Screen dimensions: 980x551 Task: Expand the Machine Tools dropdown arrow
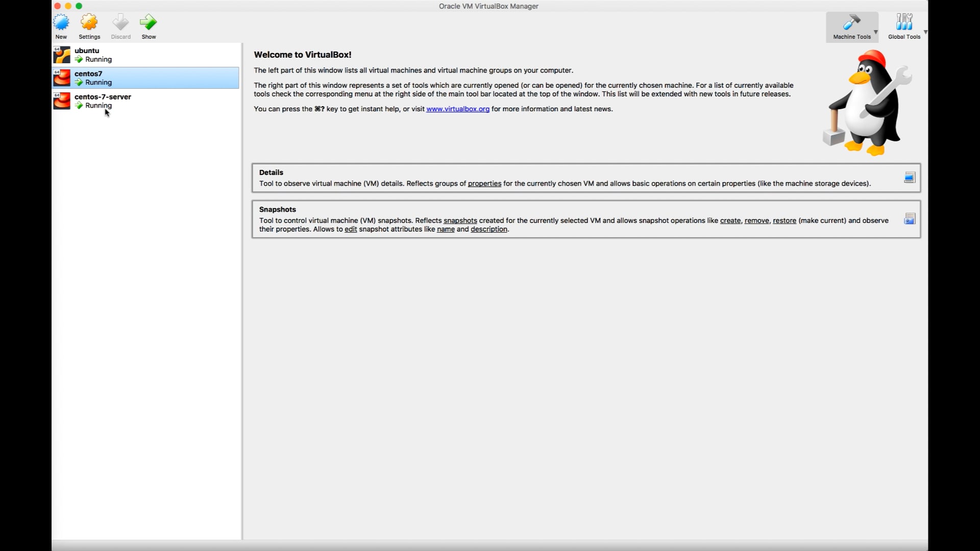pos(876,32)
